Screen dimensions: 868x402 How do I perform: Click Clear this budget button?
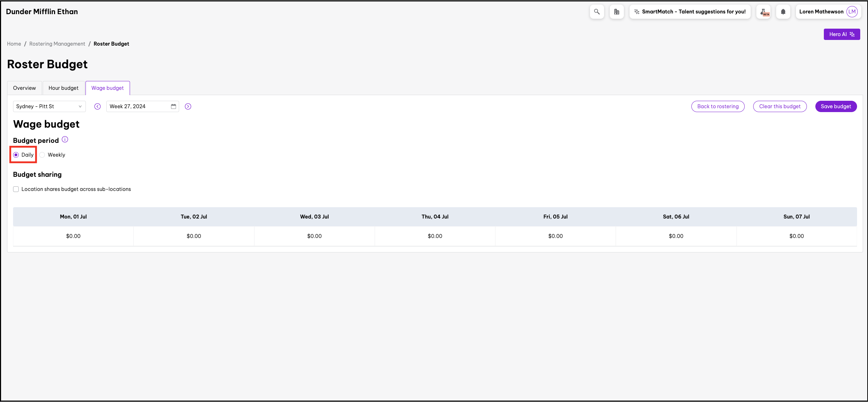coord(780,106)
